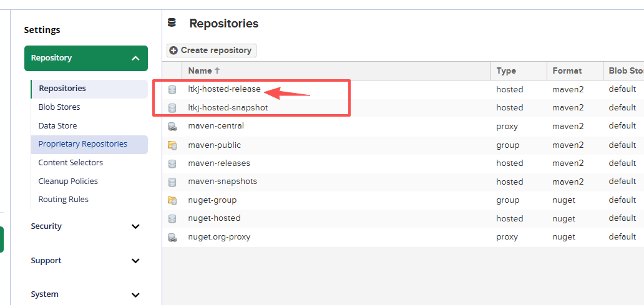Click the ltkj-hosted-snapshot repository icon
The height and width of the screenshot is (305, 644).
[172, 108]
